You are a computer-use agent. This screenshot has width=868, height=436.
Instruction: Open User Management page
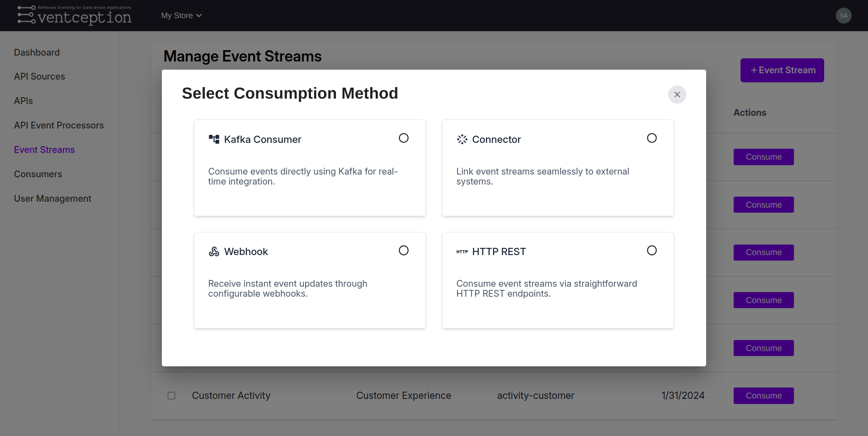pos(52,199)
